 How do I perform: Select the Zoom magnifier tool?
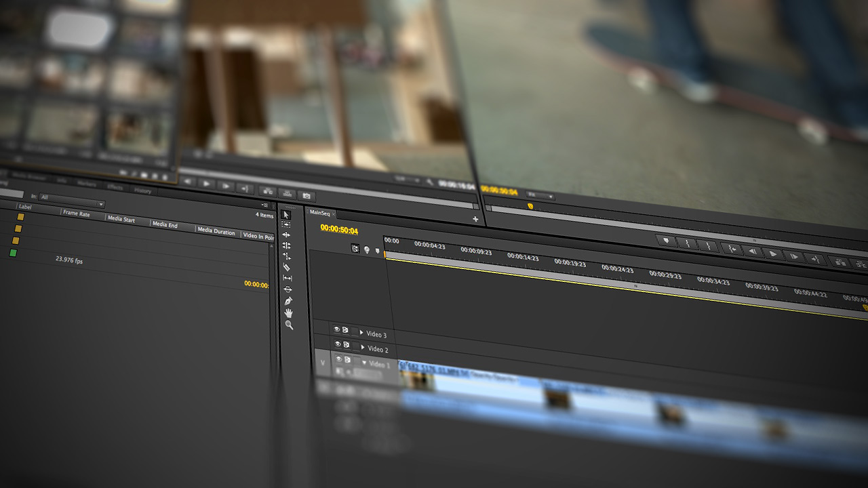(289, 325)
